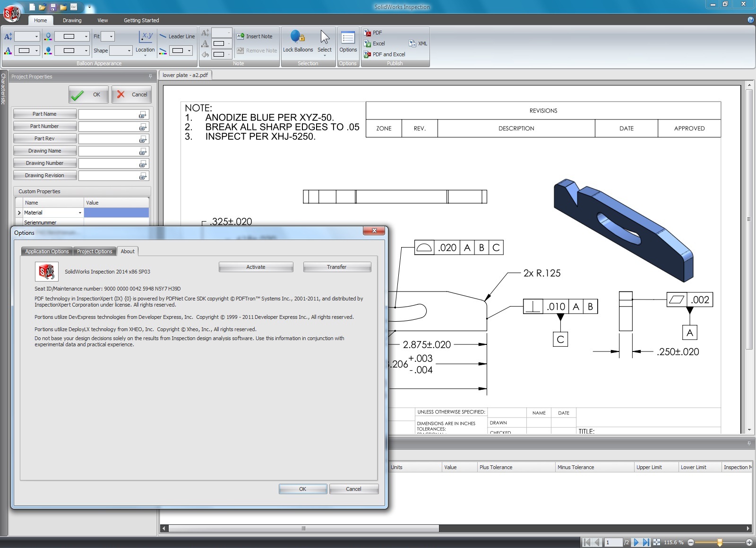Capture Part Rev from drawing icon
This screenshot has height=548, width=756.
[143, 139]
